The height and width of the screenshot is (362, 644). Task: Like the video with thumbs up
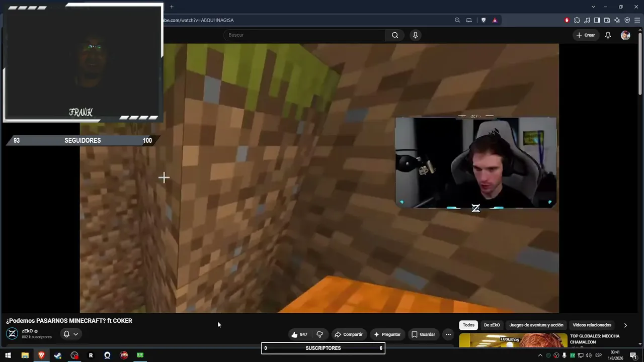(x=299, y=334)
